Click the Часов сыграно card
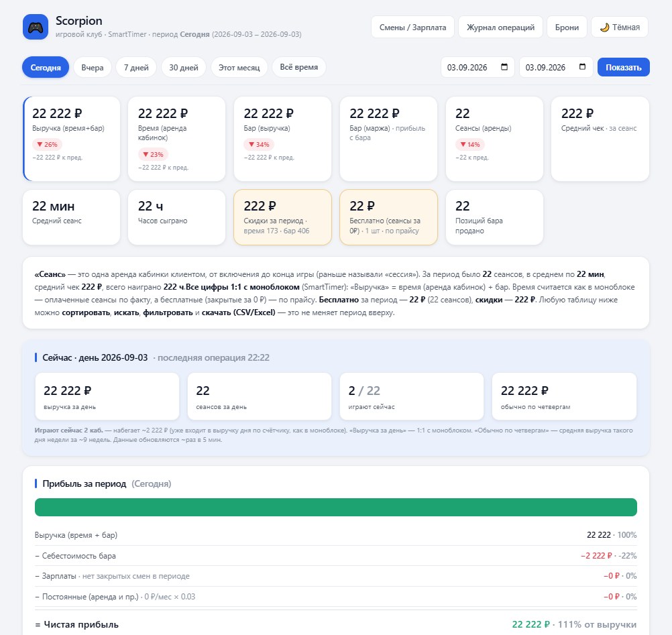 [176, 217]
